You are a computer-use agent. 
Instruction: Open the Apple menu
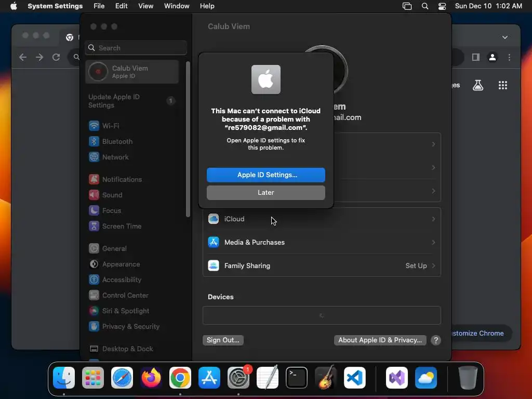click(14, 6)
